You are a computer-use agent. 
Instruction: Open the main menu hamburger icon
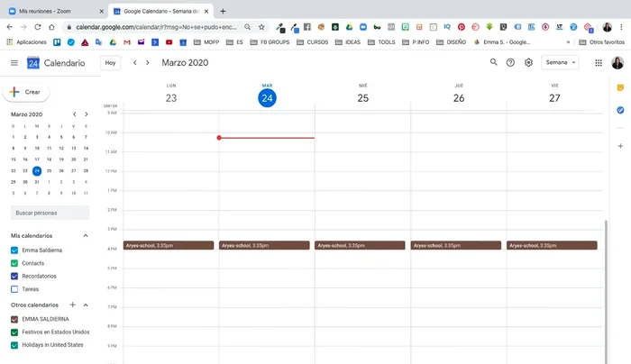14,63
